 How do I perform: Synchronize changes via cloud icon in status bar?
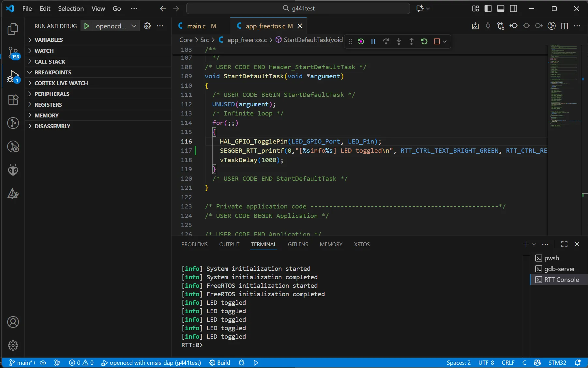tap(43, 363)
